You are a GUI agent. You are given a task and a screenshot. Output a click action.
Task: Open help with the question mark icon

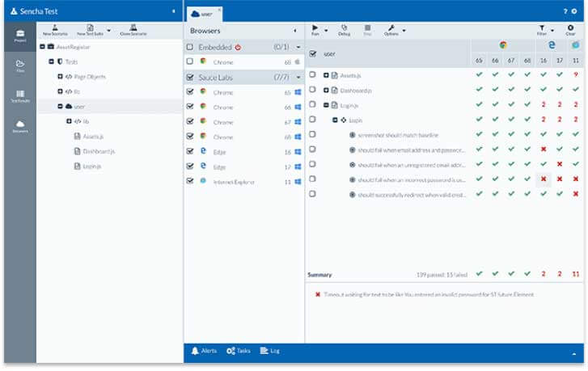pyautogui.click(x=565, y=11)
